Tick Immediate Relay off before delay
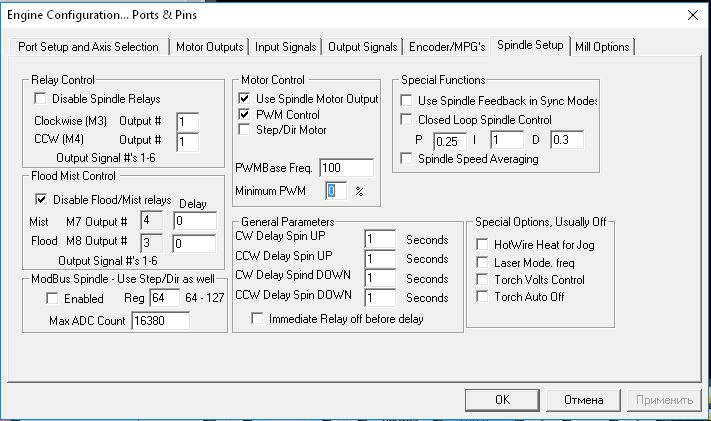711x421 pixels. click(x=259, y=319)
